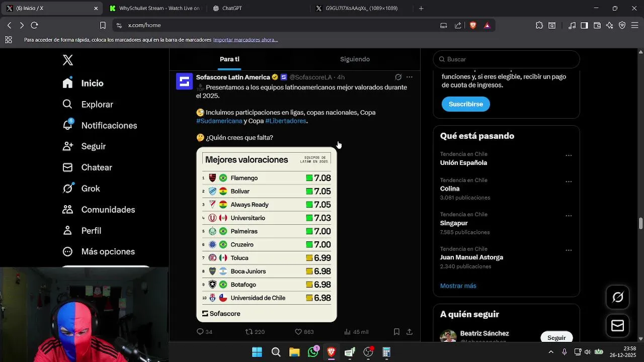Screen dimensions: 644x362
Task: Open Brave VPN shield icon
Action: (x=622, y=25)
